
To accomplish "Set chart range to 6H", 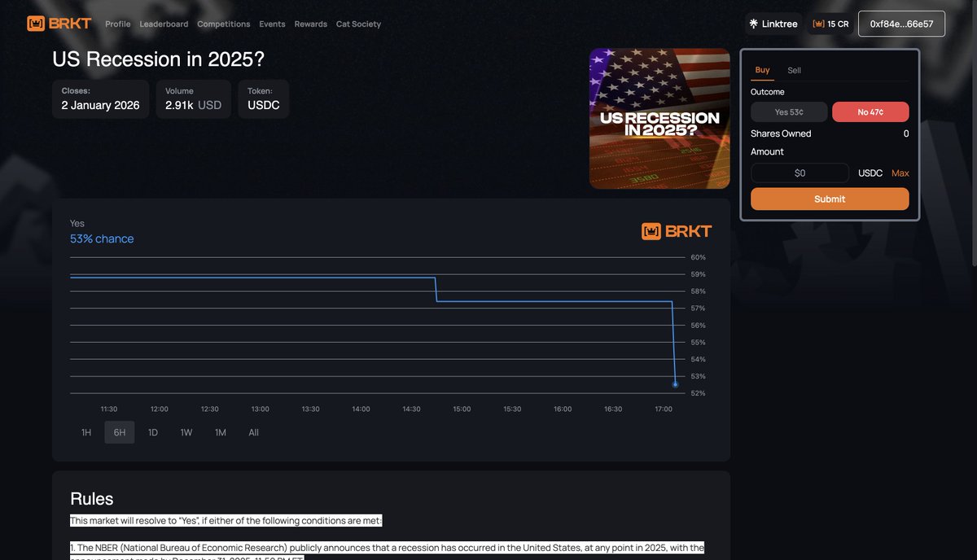I will pyautogui.click(x=120, y=432).
